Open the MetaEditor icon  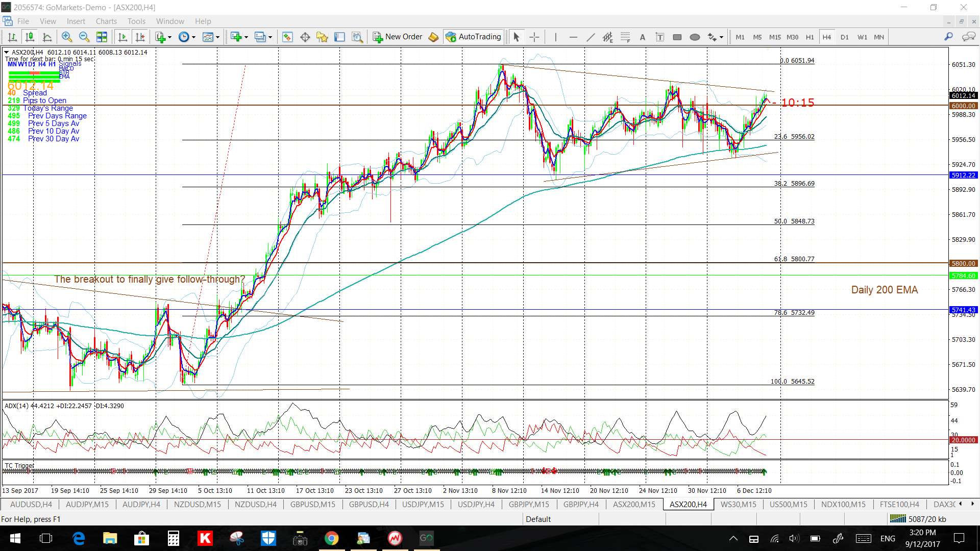[x=433, y=37]
